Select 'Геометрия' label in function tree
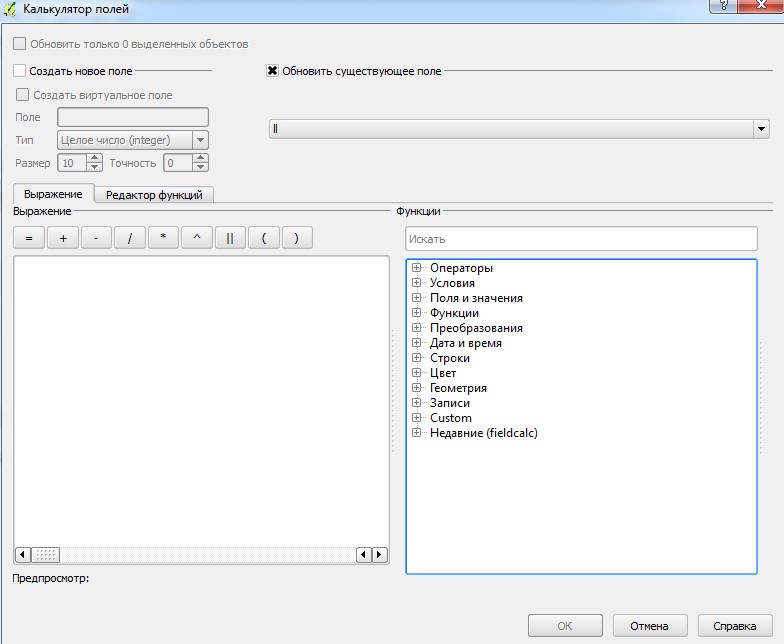 (x=458, y=388)
